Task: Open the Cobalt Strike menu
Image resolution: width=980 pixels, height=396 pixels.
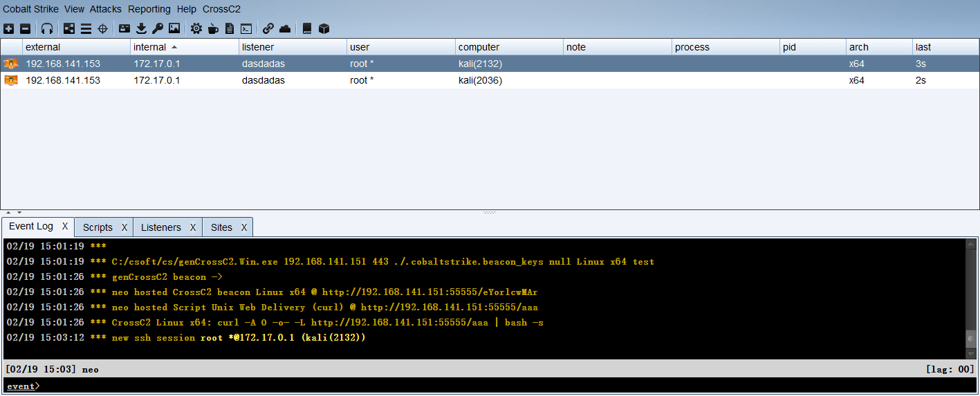Action: pyautogui.click(x=30, y=9)
